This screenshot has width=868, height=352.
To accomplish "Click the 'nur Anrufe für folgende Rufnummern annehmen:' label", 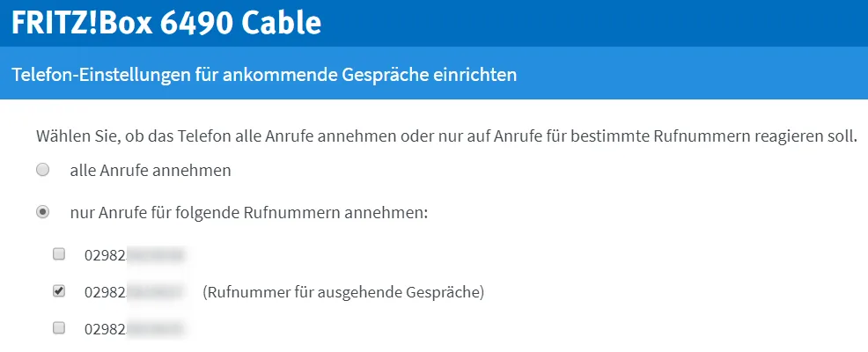I will pos(249,213).
